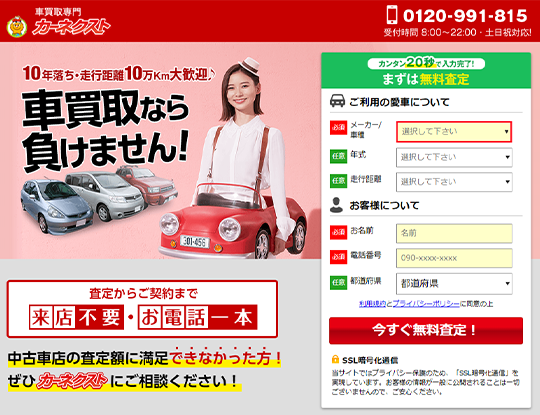The height and width of the screenshot is (415, 540).
Task: Focus the お名前 input field
Action: [454, 233]
